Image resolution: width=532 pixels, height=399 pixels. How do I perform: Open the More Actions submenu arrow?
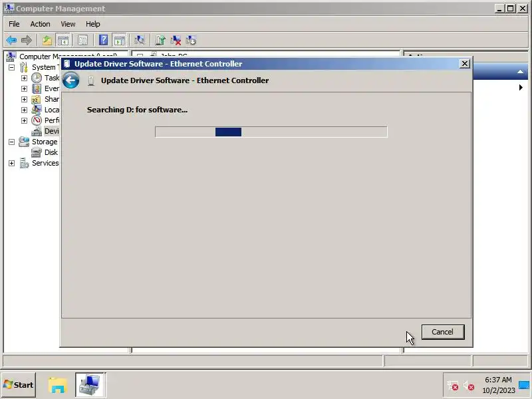[521, 88]
